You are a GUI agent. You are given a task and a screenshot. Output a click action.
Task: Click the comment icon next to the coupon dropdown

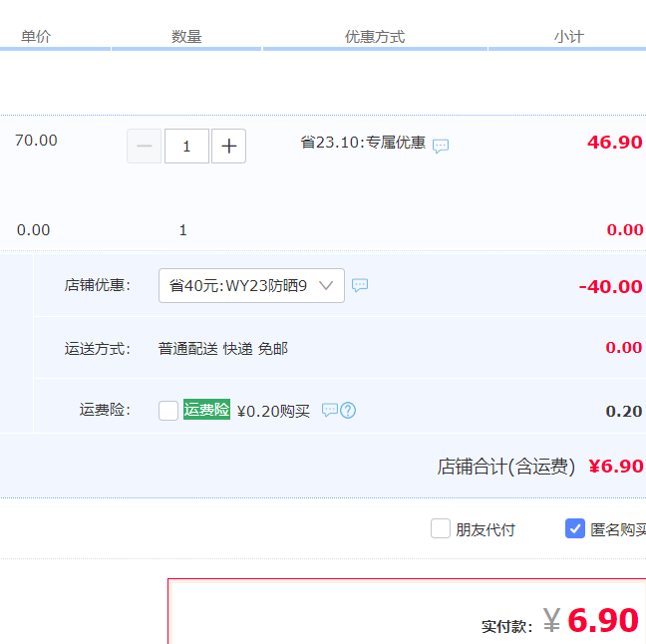[360, 285]
